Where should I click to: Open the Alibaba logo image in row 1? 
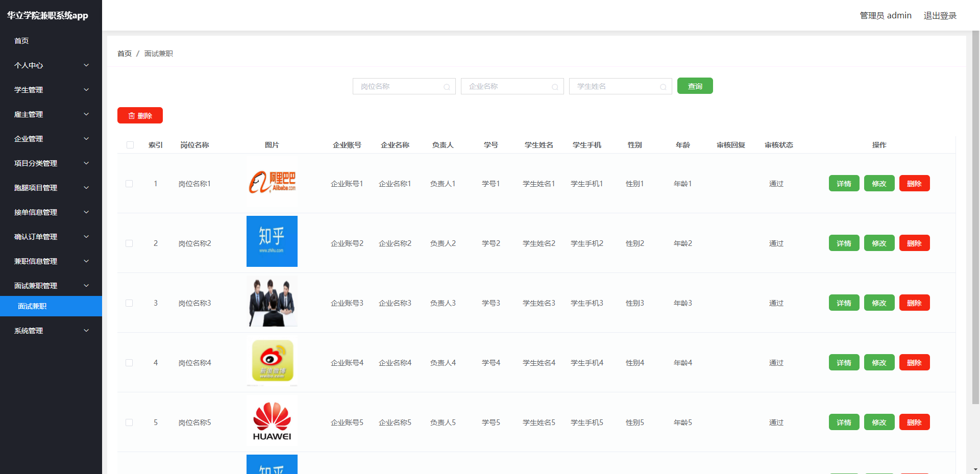(x=272, y=183)
